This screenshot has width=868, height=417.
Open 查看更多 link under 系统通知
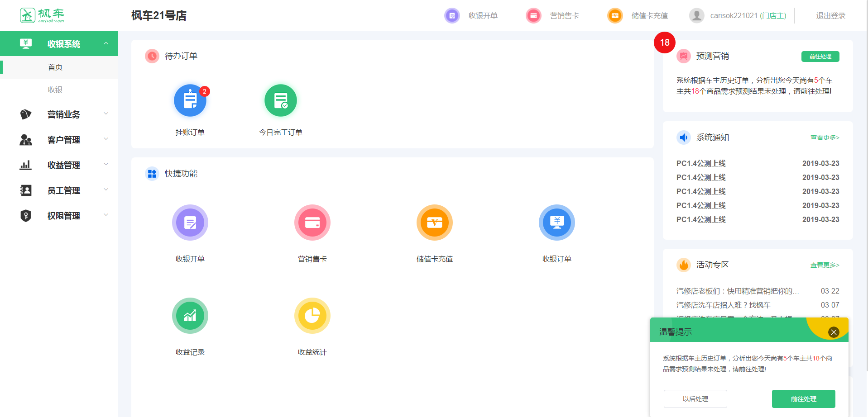825,137
